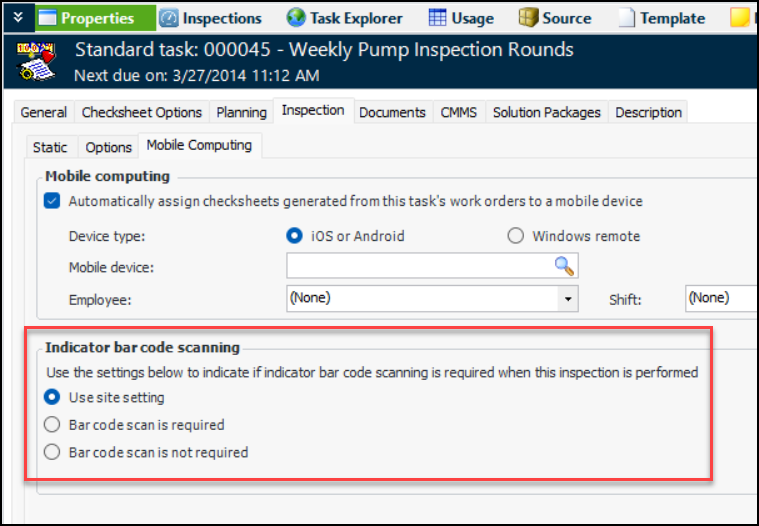Open the Shift dropdown

point(720,298)
